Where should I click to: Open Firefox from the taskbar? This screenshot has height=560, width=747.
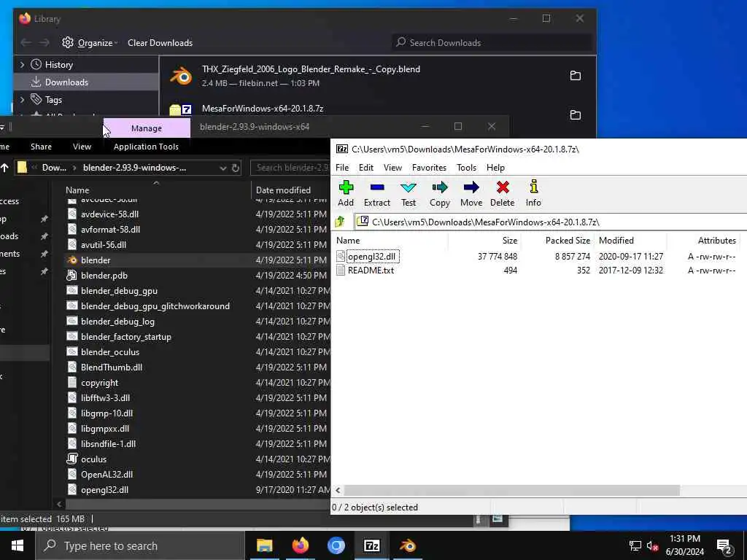pos(300,545)
